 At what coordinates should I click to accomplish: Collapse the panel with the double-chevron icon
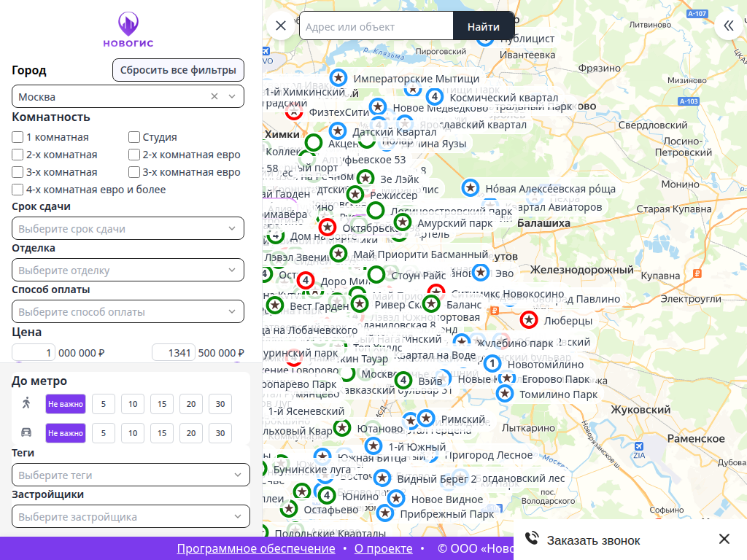(729, 26)
